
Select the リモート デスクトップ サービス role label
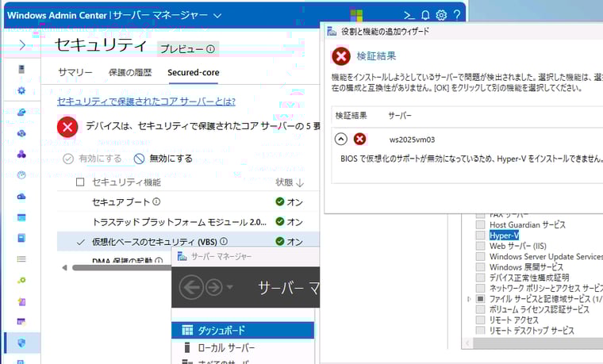point(532,331)
